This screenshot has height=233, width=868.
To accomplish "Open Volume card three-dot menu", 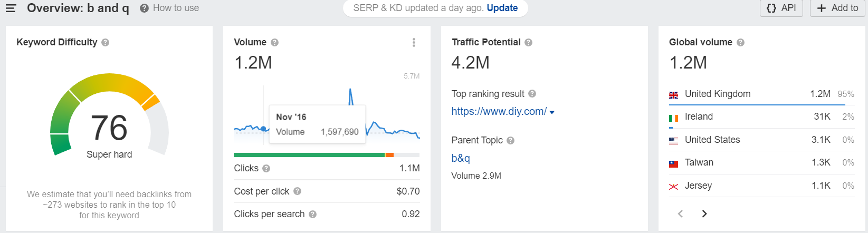I will pos(414,42).
